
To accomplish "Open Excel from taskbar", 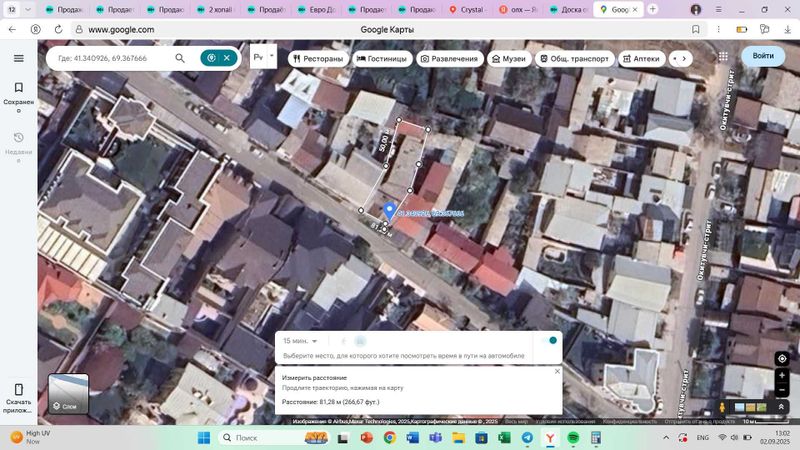I will point(504,438).
